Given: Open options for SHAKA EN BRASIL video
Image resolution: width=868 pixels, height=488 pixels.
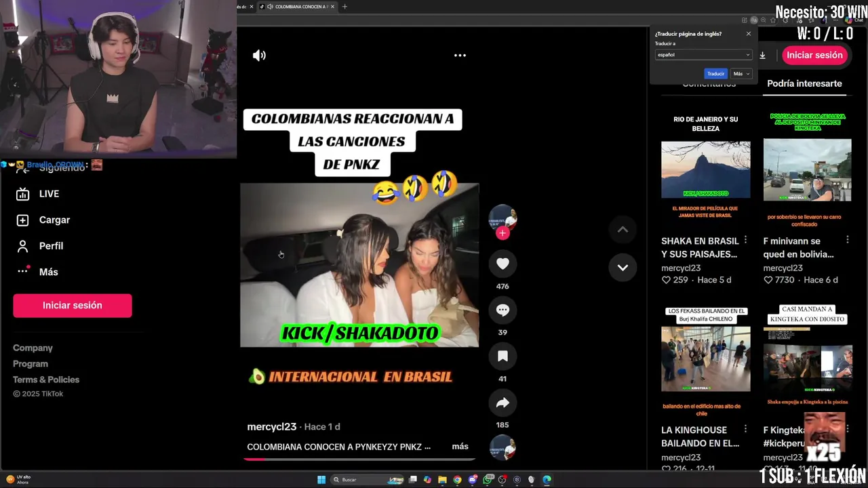Looking at the screenshot, I should [x=745, y=240].
